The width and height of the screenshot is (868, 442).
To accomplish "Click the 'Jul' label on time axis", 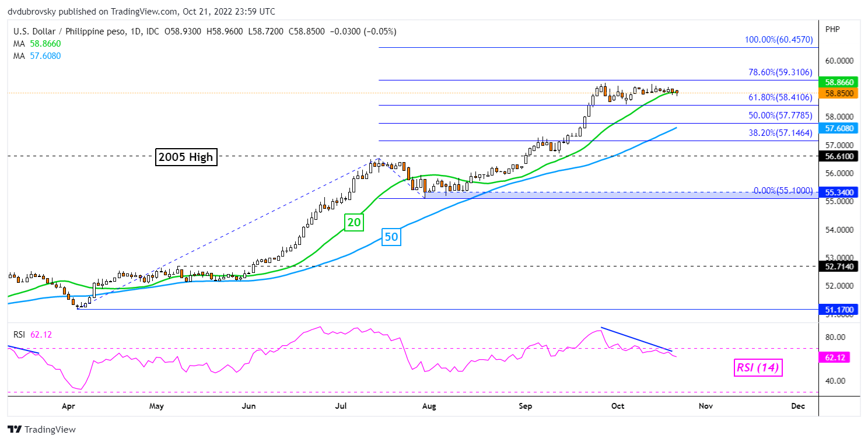I will point(341,406).
